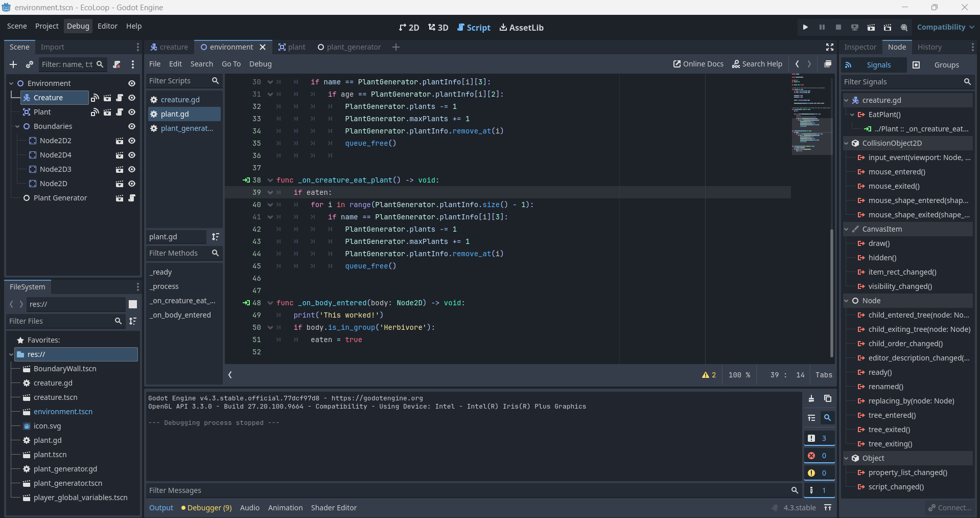Screen dimensions: 980x518
Task: Toggle alphabetical sorting of the methods list
Action: (x=216, y=237)
